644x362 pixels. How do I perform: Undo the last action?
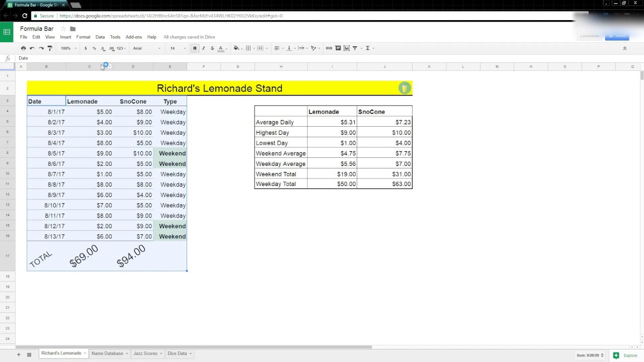click(x=32, y=48)
